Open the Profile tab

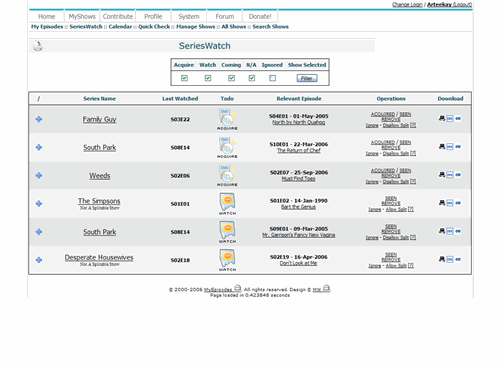point(153,16)
